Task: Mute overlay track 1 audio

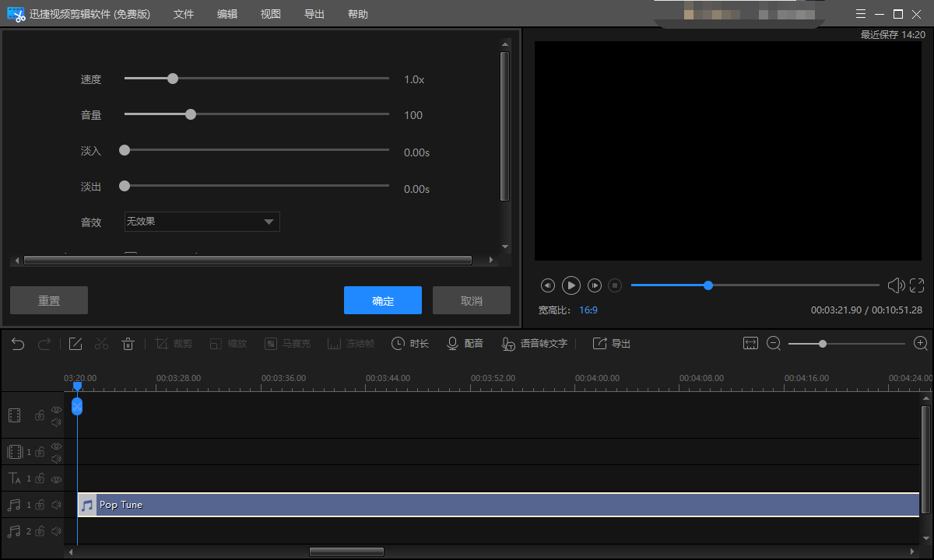Action: pyautogui.click(x=56, y=459)
